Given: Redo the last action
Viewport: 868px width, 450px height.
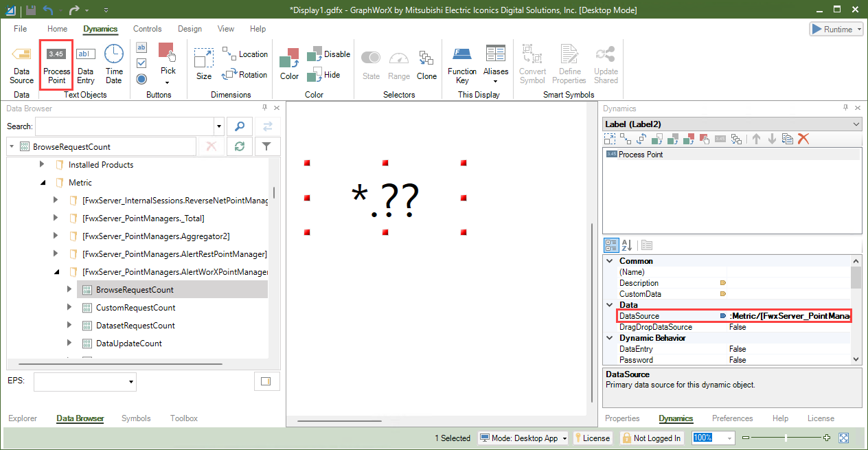Looking at the screenshot, I should (x=75, y=10).
